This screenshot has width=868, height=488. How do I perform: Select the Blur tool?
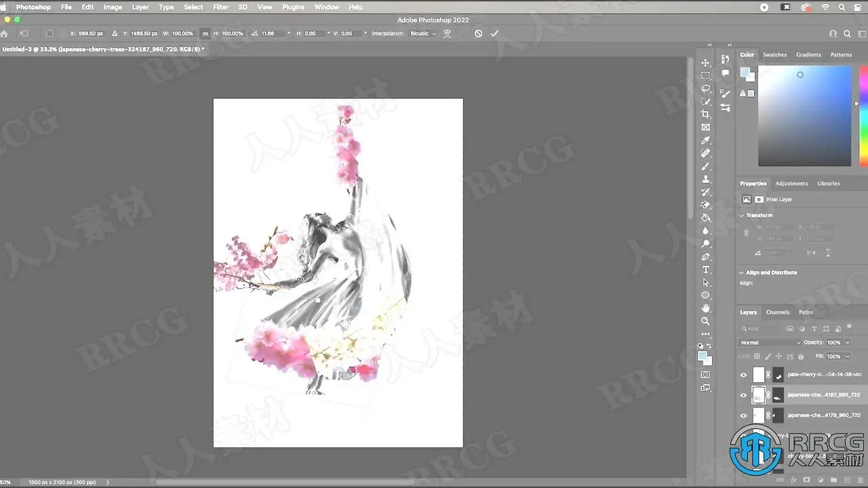coord(706,230)
